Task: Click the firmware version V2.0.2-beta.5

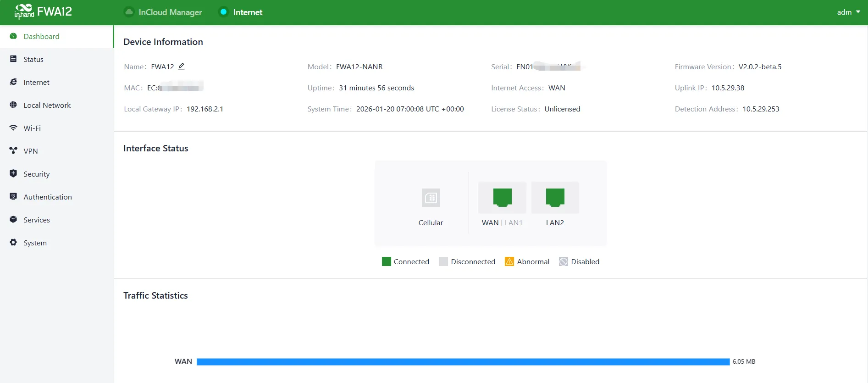Action: [x=760, y=67]
